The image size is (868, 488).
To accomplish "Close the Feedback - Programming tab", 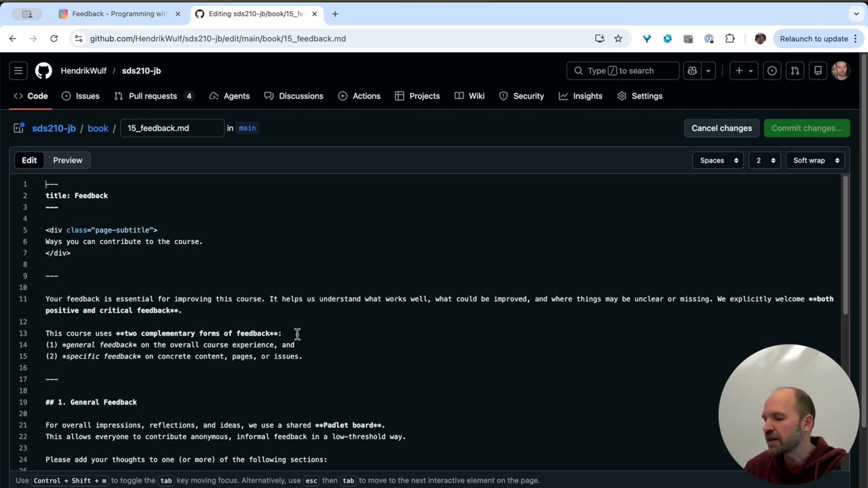I will tap(178, 14).
